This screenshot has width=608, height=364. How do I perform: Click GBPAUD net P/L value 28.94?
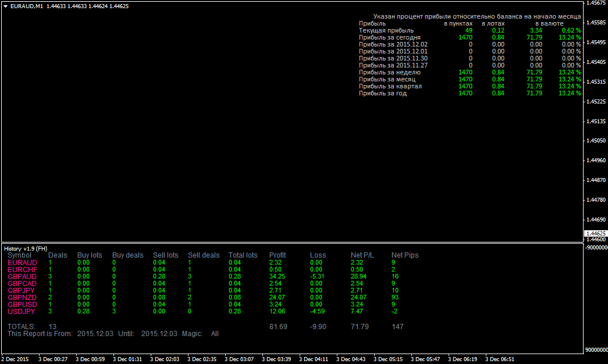[x=358, y=276]
